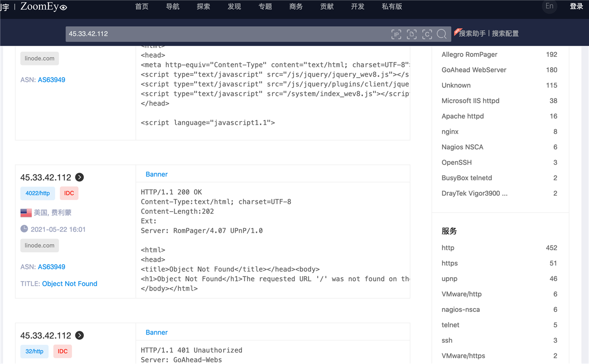Open the 导航 menu item

pyautogui.click(x=173, y=6)
